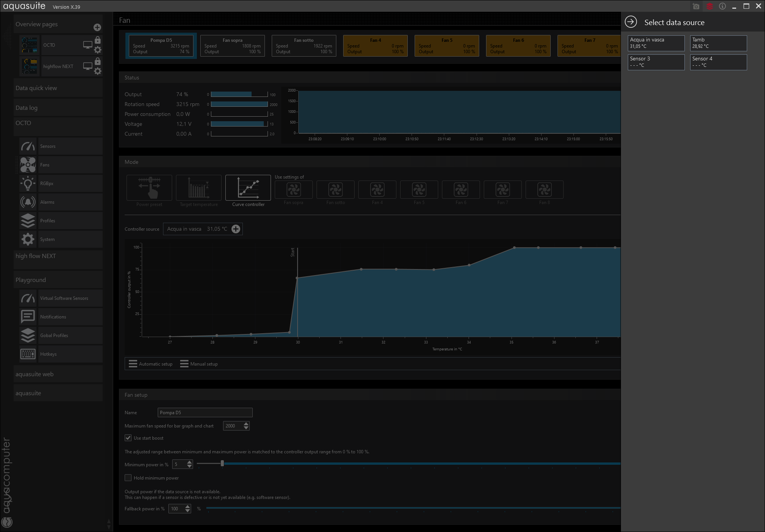The height and width of the screenshot is (532, 765).
Task: Click the back arrow beside Select data source
Action: pos(631,22)
